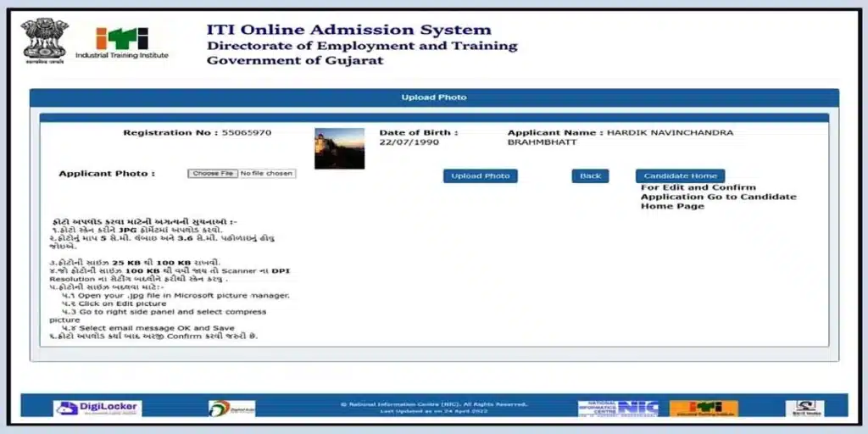Image resolution: width=868 pixels, height=434 pixels.
Task: Open the National Informatics Centre NIC logo
Action: pyautogui.click(x=618, y=409)
